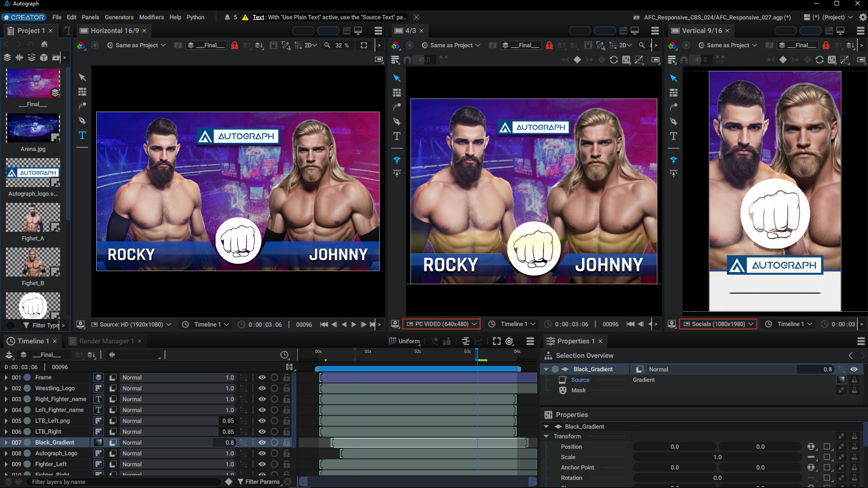Switch to Render Manager 1 tab
The width and height of the screenshot is (868, 488).
pyautogui.click(x=106, y=341)
